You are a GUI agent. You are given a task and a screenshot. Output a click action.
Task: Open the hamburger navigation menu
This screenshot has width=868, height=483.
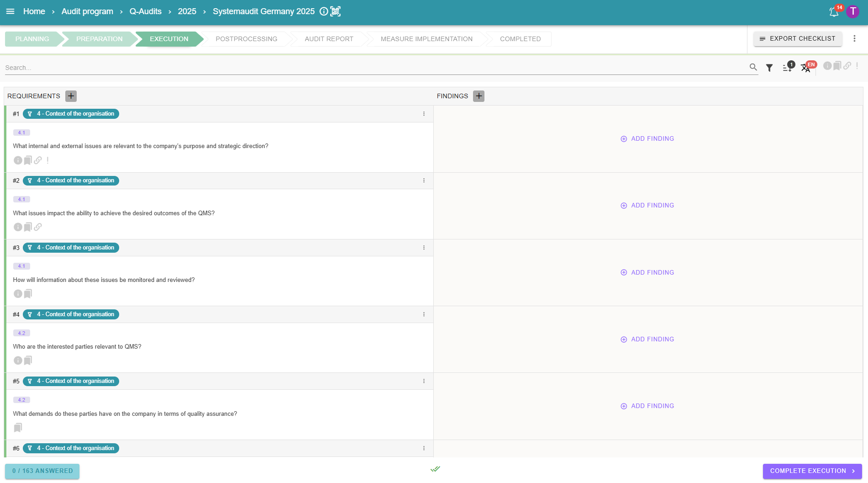10,11
